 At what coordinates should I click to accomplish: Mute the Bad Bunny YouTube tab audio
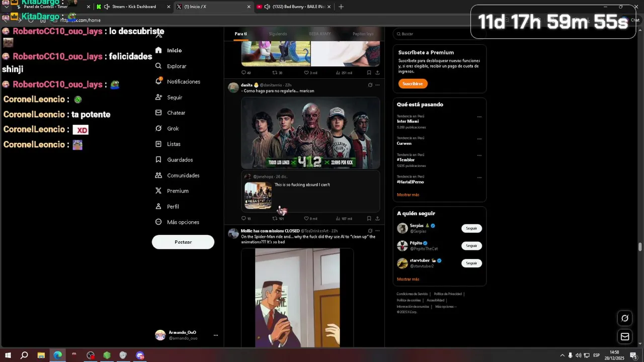point(267,7)
